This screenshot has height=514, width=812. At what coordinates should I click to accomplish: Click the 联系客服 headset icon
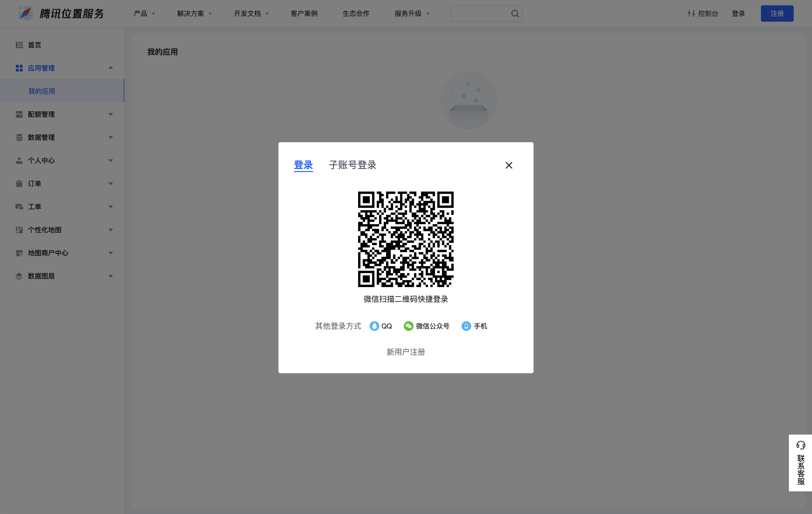click(800, 445)
